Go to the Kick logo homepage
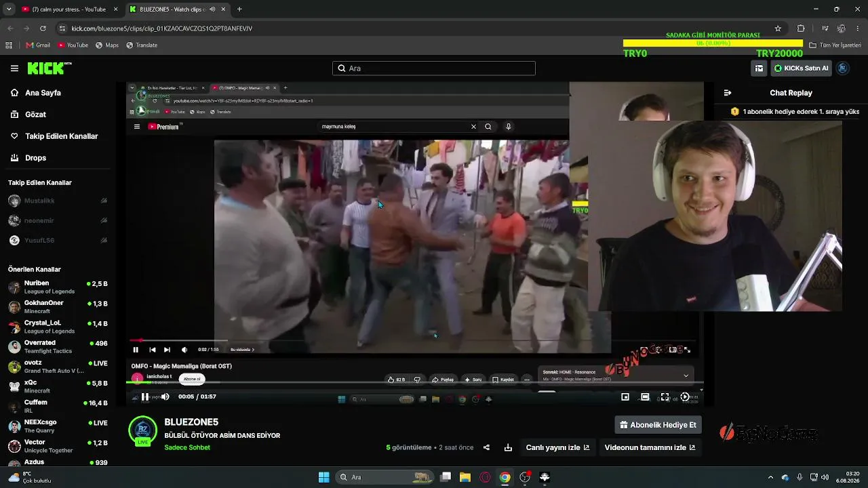The image size is (868, 488). 49,68
